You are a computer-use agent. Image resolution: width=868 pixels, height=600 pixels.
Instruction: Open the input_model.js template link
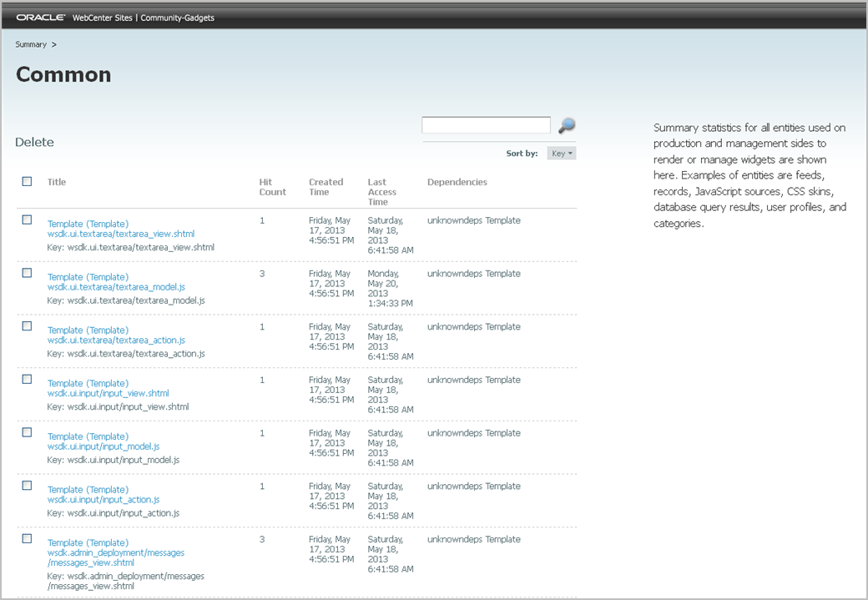point(103,441)
